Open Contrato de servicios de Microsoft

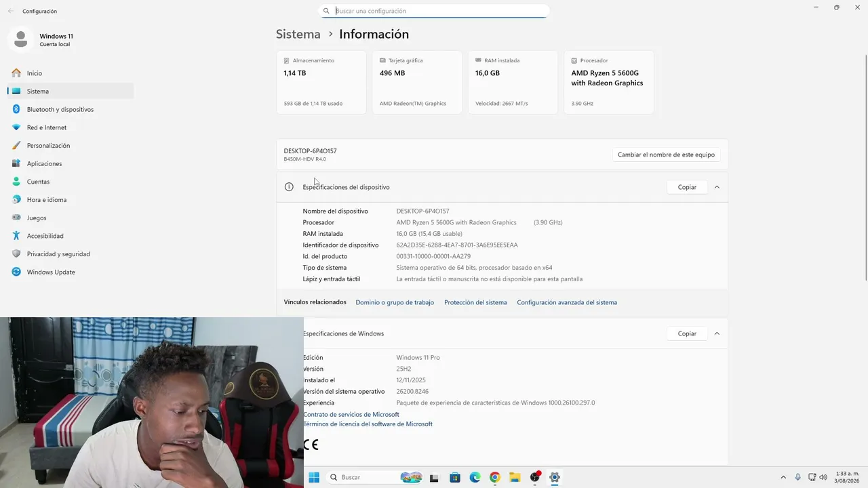[351, 414]
